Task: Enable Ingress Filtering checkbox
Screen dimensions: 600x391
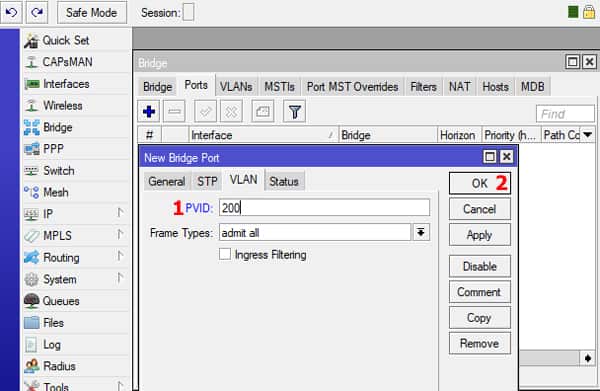Action: [225, 254]
